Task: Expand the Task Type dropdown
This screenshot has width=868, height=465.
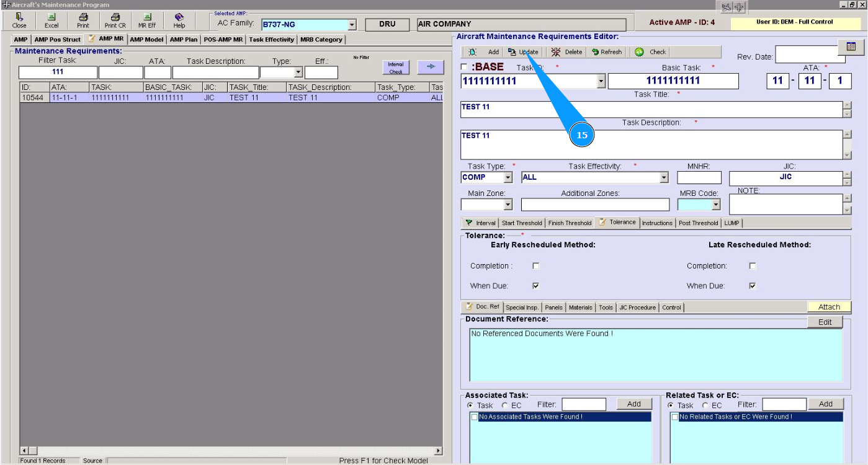Action: [x=508, y=178]
